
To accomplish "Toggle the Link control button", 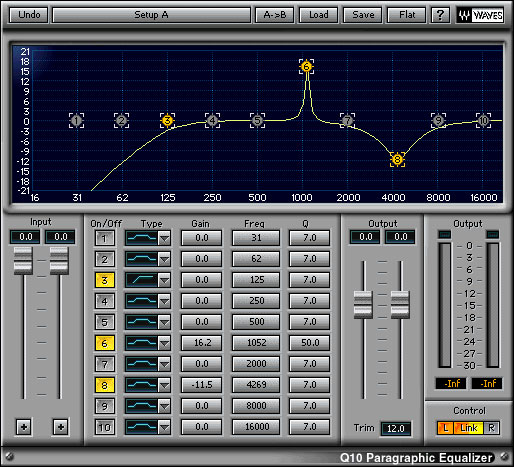I will point(468,428).
